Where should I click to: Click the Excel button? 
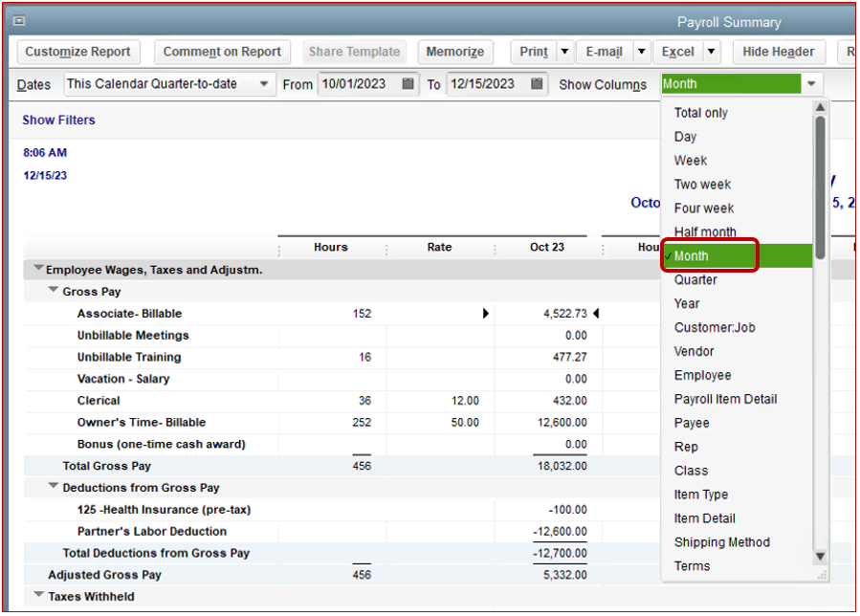678,52
